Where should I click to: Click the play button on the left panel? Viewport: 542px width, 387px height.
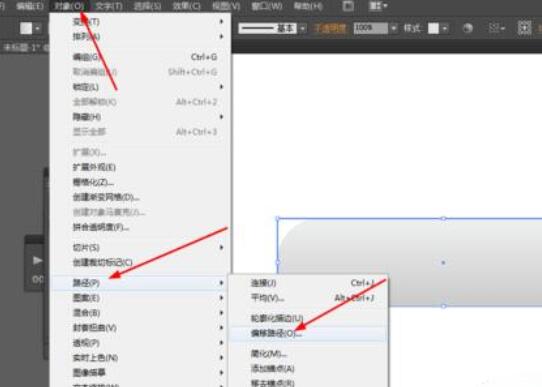(37, 260)
